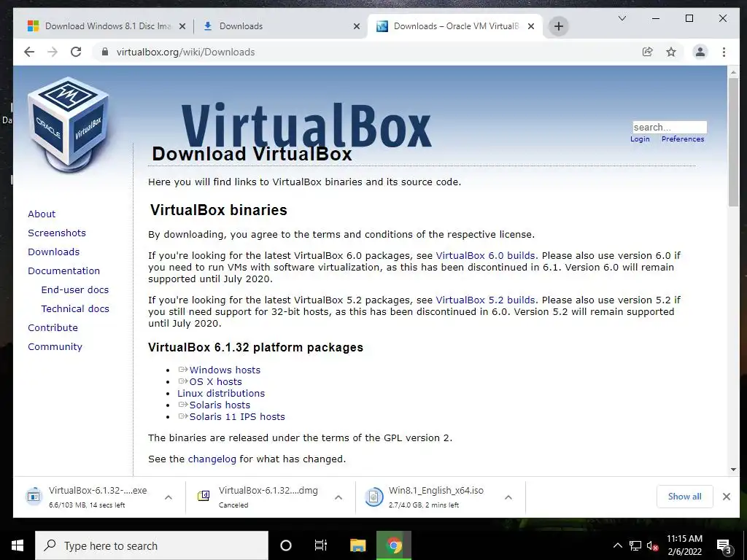Screen dimensions: 747x560
Task: Bookmark this page with the star icon
Action: point(671,52)
